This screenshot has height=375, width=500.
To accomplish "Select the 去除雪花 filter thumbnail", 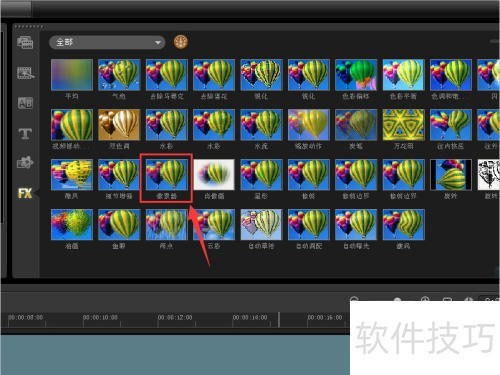I will [x=214, y=75].
